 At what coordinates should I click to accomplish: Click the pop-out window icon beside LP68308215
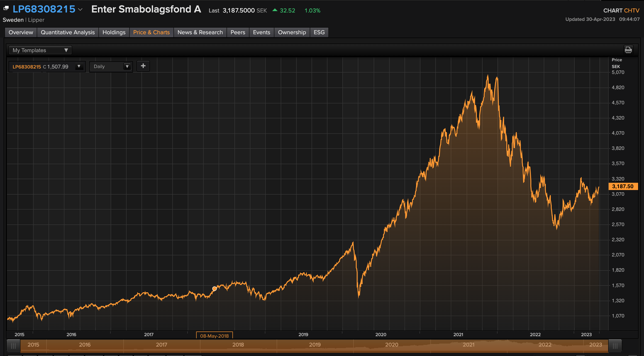[6, 8]
